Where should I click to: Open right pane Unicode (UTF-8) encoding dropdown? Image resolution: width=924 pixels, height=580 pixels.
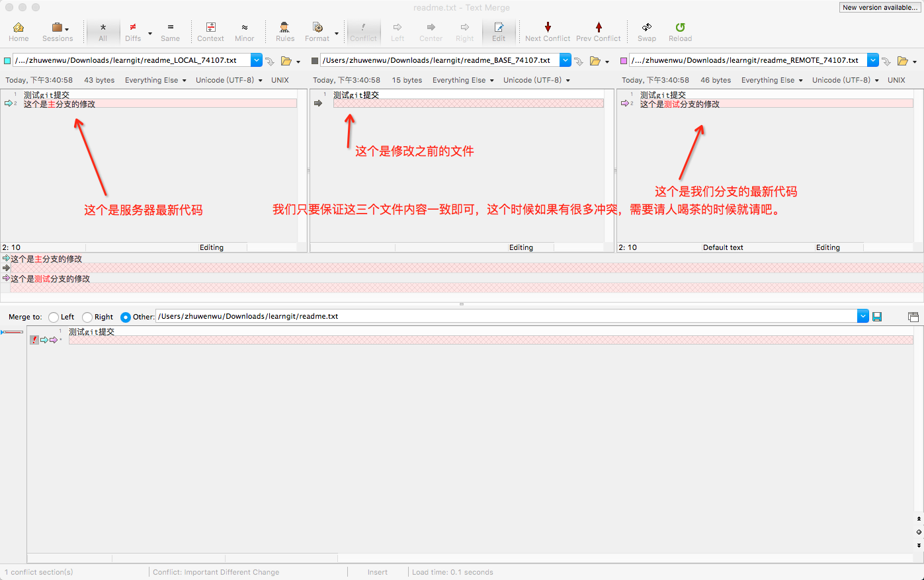pyautogui.click(x=845, y=80)
